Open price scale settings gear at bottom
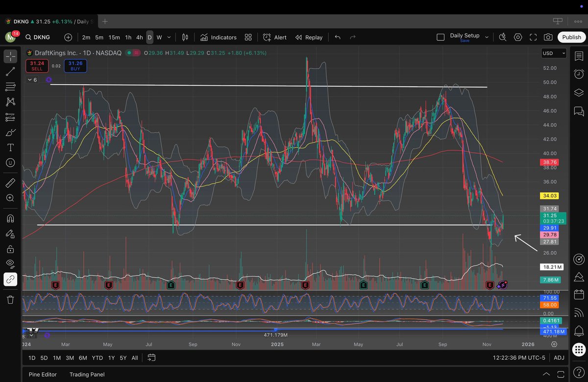This screenshot has width=588, height=382. 554,344
